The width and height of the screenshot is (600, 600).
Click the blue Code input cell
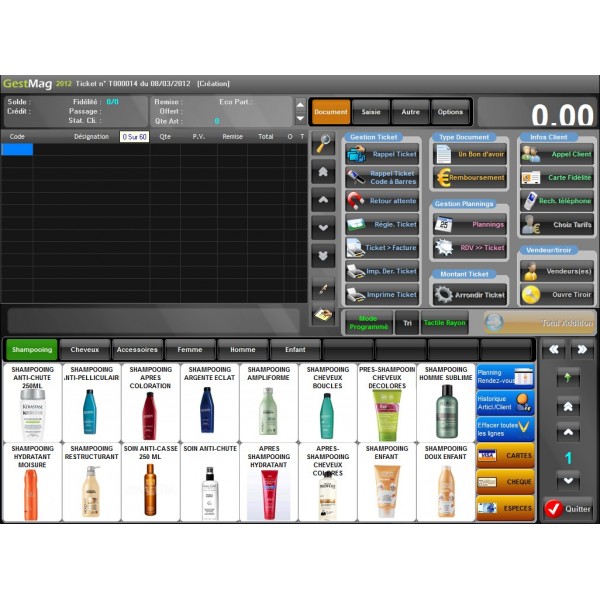[x=17, y=149]
